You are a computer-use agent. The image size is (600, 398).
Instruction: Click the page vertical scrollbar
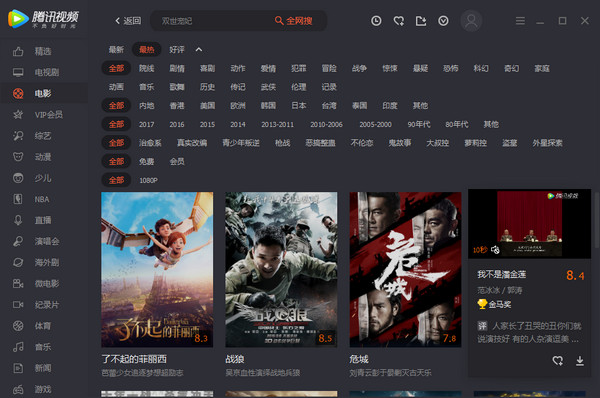597,220
